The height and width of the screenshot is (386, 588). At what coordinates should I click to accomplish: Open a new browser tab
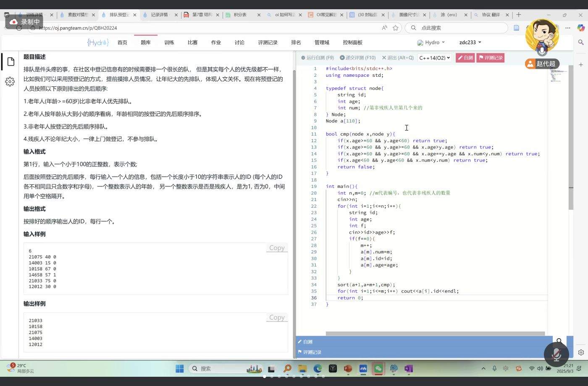519,15
